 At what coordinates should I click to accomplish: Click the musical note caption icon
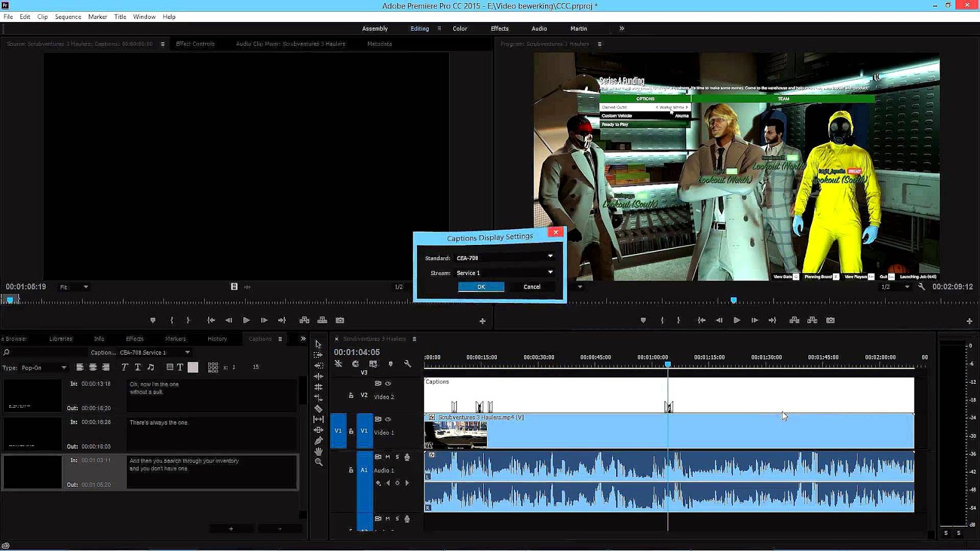(x=151, y=367)
